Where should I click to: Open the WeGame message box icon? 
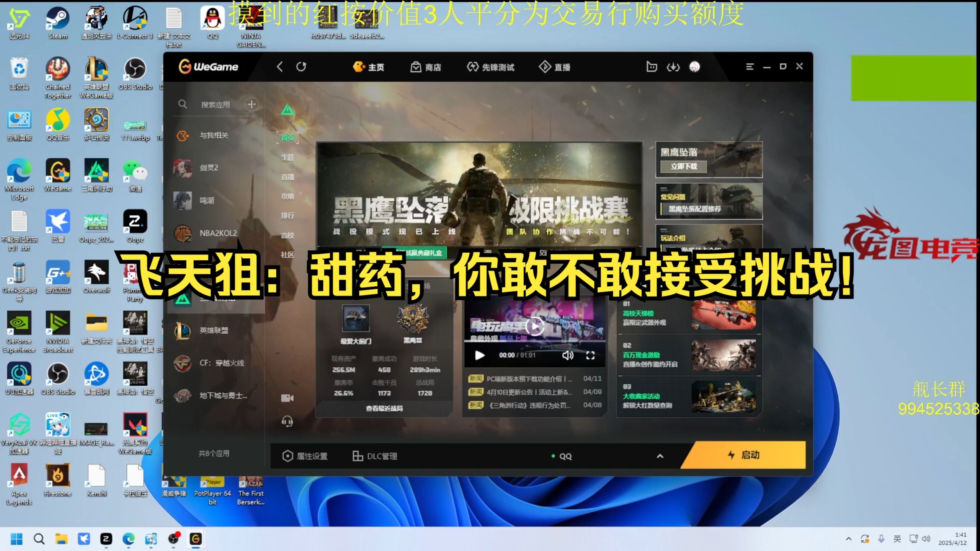[x=652, y=67]
